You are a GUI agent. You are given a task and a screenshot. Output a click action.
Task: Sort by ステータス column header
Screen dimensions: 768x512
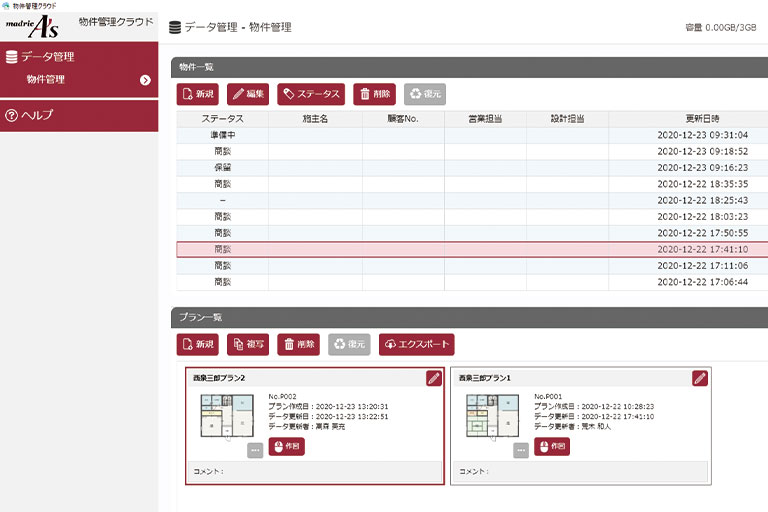[222, 119]
